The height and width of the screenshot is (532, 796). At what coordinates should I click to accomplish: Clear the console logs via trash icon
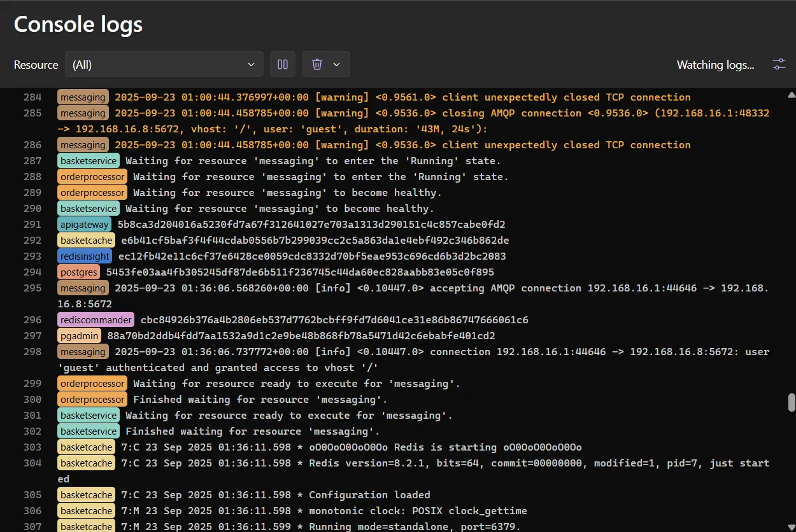click(x=317, y=64)
